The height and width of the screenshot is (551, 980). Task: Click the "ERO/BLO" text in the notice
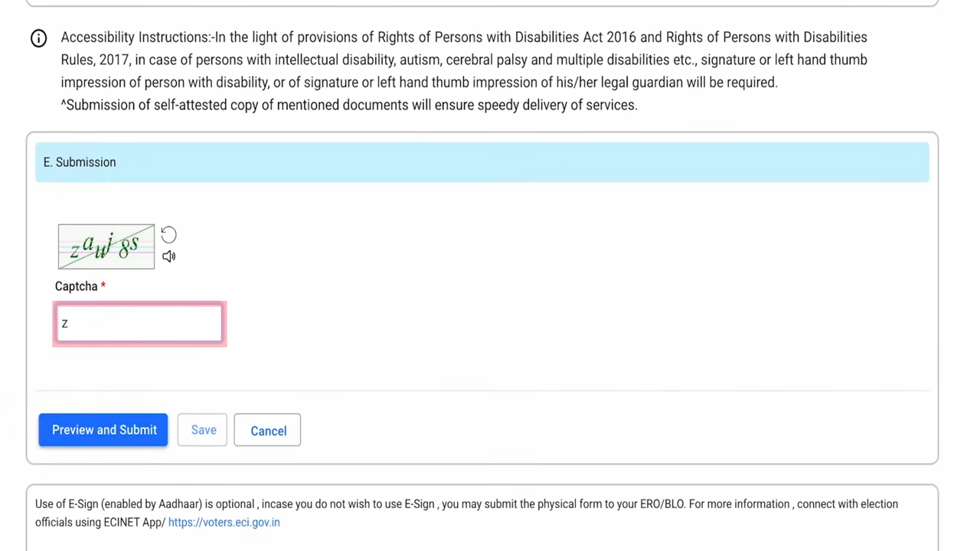[662, 504]
